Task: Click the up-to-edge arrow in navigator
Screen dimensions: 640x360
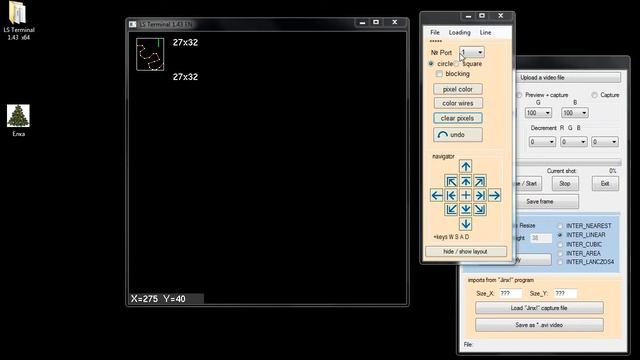Action: (x=465, y=181)
